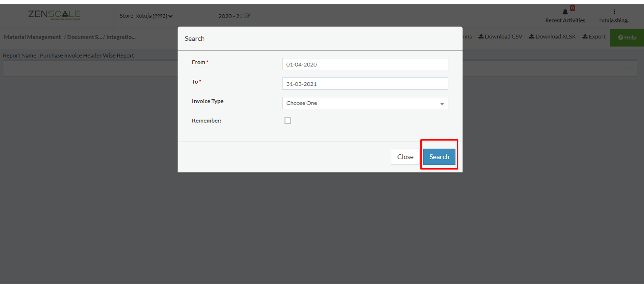The width and height of the screenshot is (644, 284).
Task: Download CSV report
Action: [500, 37]
